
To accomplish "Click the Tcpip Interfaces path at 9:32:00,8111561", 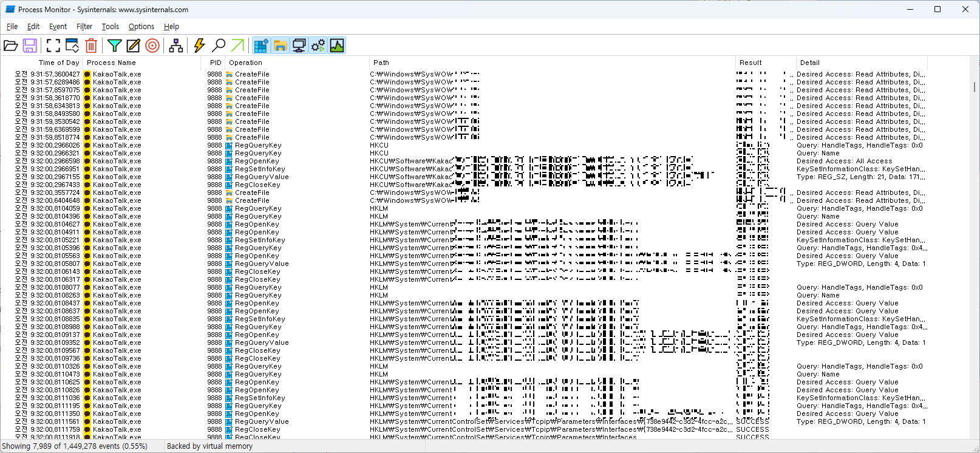I will (x=551, y=421).
